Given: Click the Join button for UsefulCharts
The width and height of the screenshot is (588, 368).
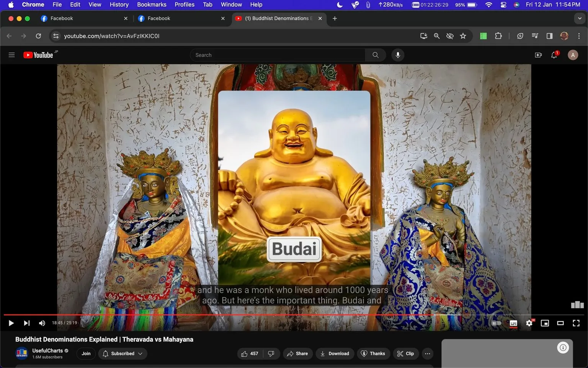Looking at the screenshot, I should [x=86, y=353].
